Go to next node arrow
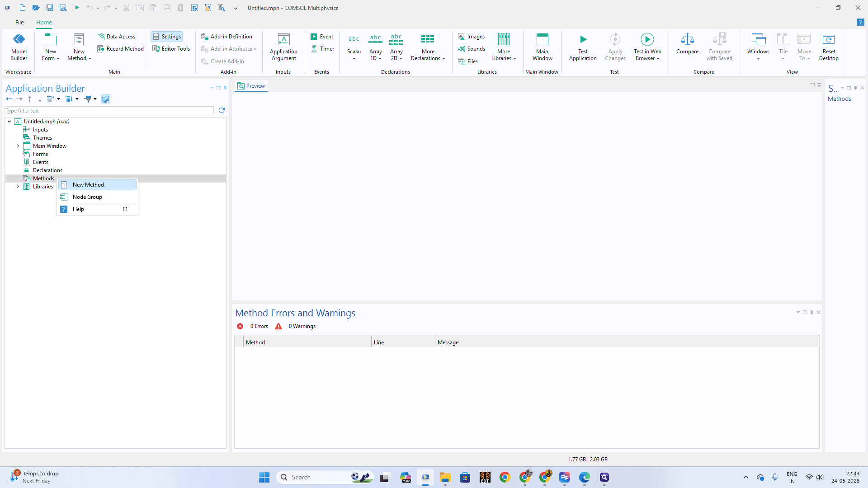Screen dimensions: 868x488 click(x=19, y=99)
